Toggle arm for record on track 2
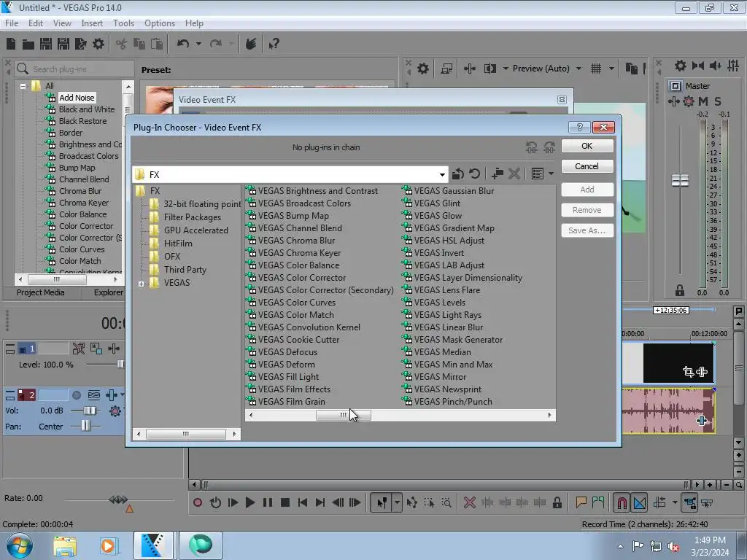The width and height of the screenshot is (747, 560). pos(76,395)
